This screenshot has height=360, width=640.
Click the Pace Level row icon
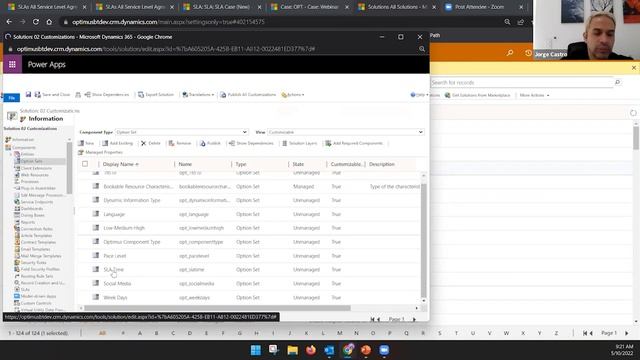[x=96, y=255]
